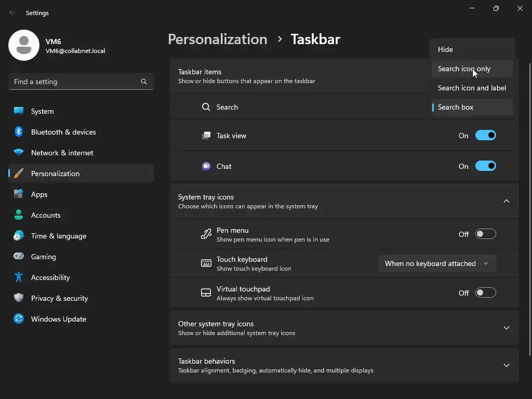Open Network & internet wifi icon

pyautogui.click(x=19, y=153)
